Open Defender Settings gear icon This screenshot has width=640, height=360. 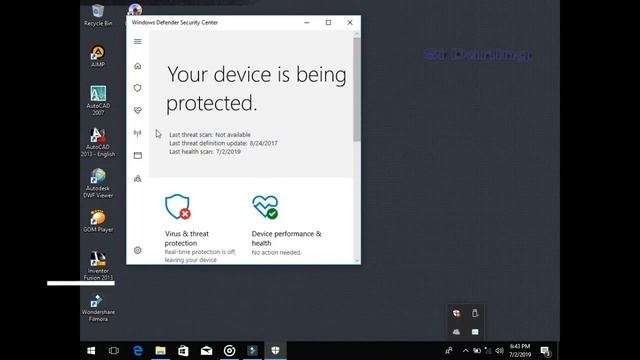138,250
